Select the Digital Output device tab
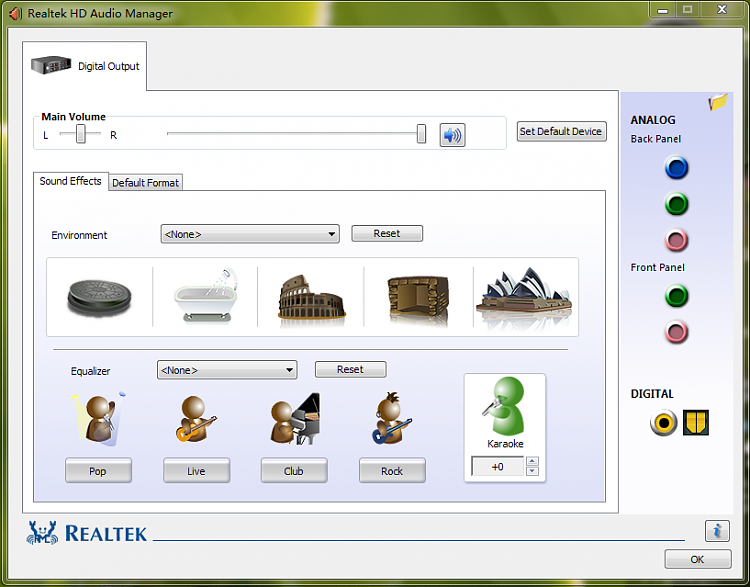750x587 pixels. pyautogui.click(x=85, y=66)
